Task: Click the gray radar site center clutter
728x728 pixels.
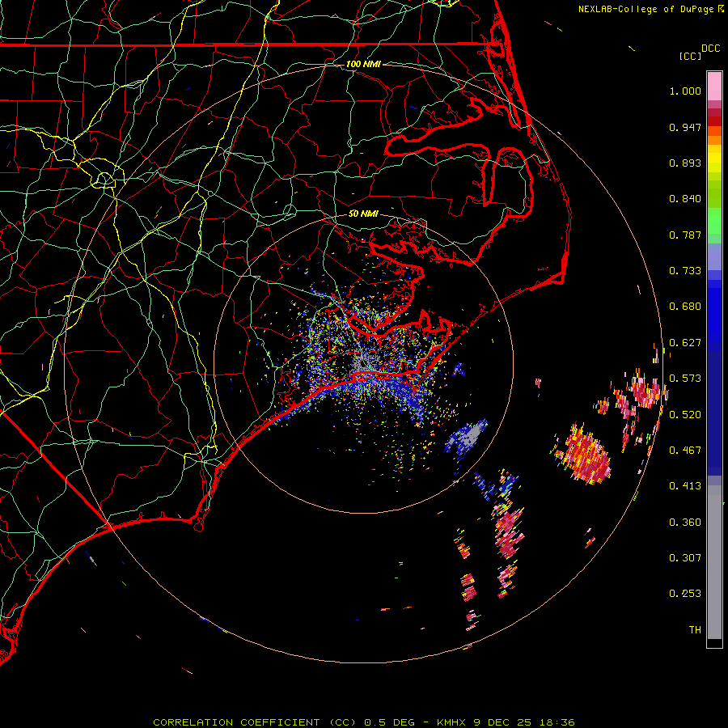Action: click(x=364, y=362)
